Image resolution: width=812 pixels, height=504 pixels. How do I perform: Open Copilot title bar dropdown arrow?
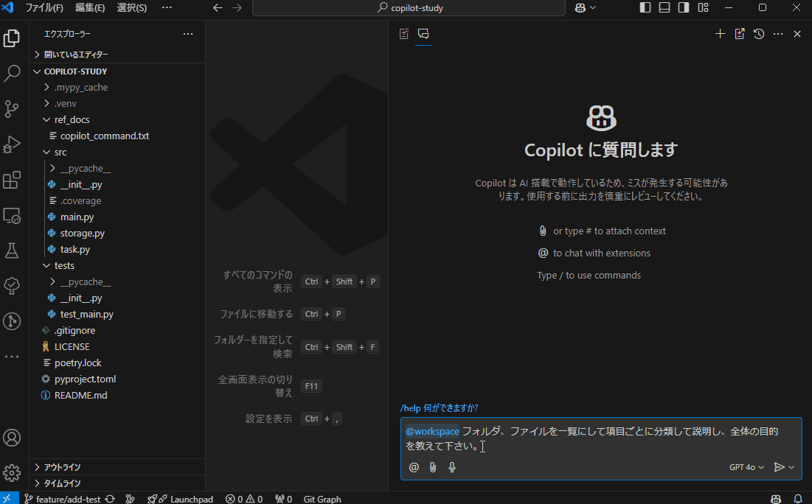(594, 8)
